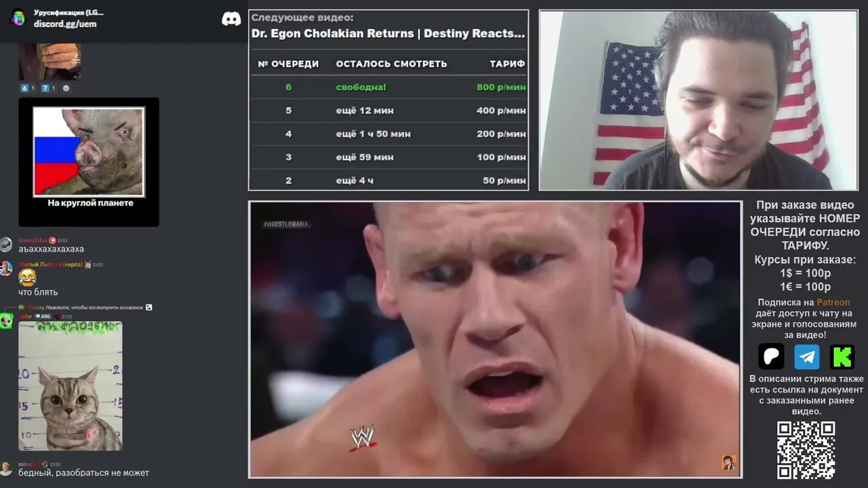Click the QR code
The image size is (868, 488).
coord(806,450)
